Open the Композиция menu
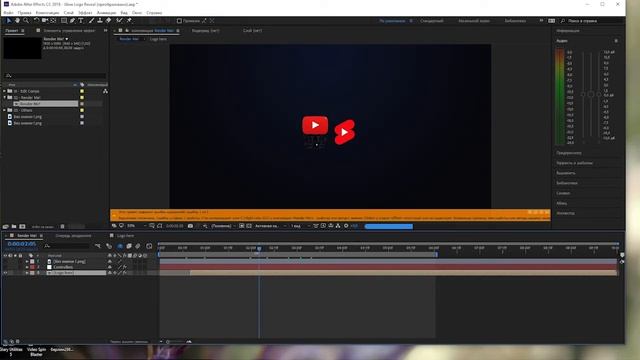Viewport: 640px width, 360px height. click(47, 13)
